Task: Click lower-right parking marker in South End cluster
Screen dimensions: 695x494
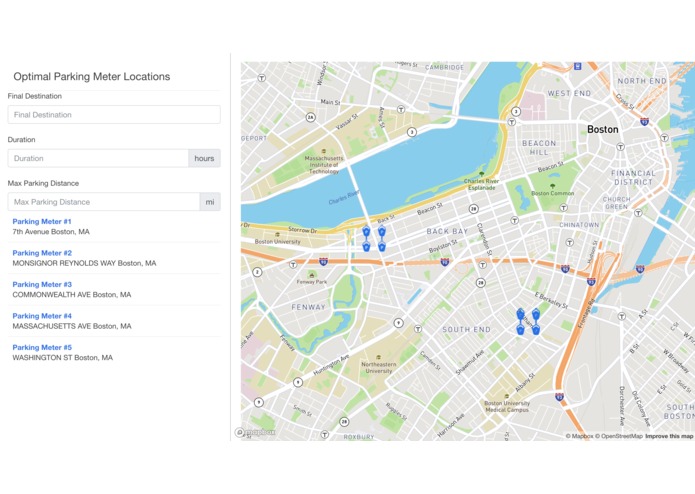Action: (x=536, y=329)
